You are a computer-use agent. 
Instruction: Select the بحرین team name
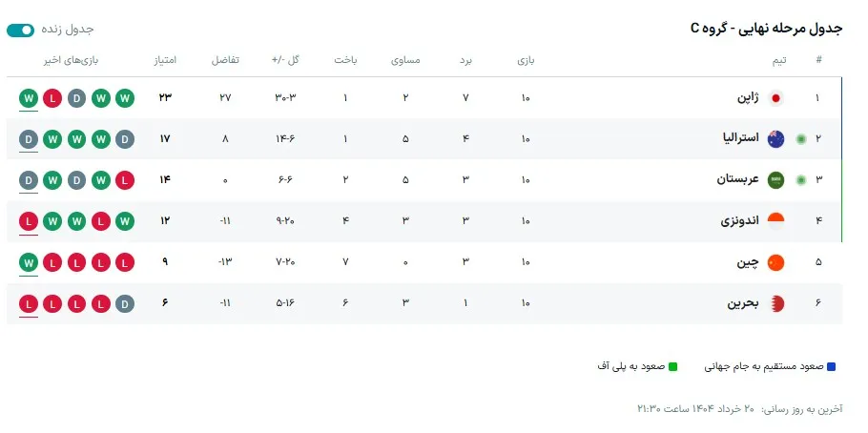pos(743,303)
